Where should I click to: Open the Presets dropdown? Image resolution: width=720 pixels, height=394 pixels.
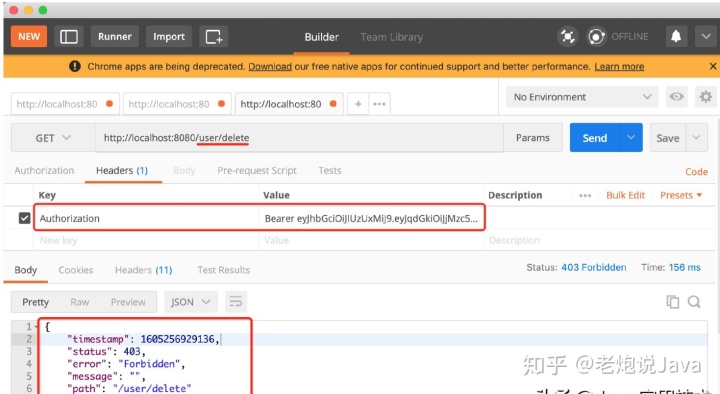click(x=681, y=195)
